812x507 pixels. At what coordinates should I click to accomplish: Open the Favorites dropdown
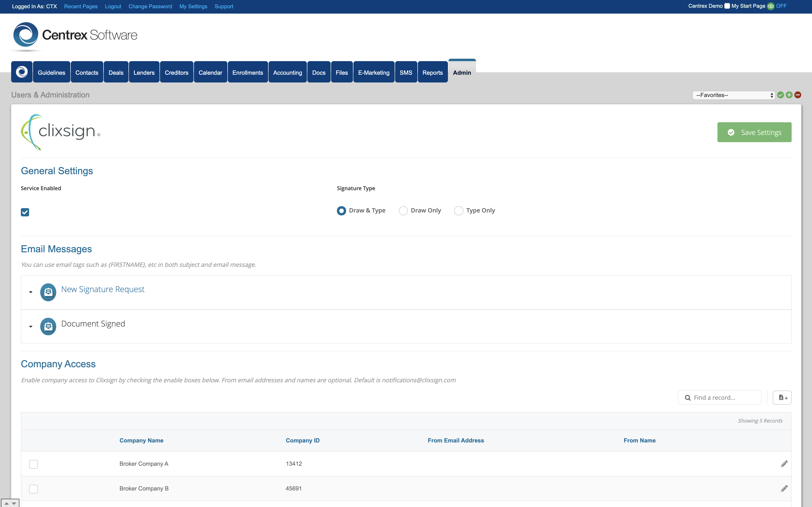point(734,95)
